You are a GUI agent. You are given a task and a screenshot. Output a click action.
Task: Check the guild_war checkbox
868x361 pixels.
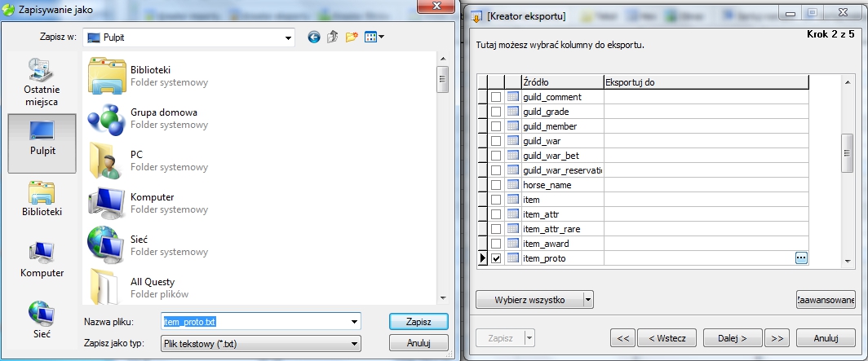pyautogui.click(x=496, y=141)
